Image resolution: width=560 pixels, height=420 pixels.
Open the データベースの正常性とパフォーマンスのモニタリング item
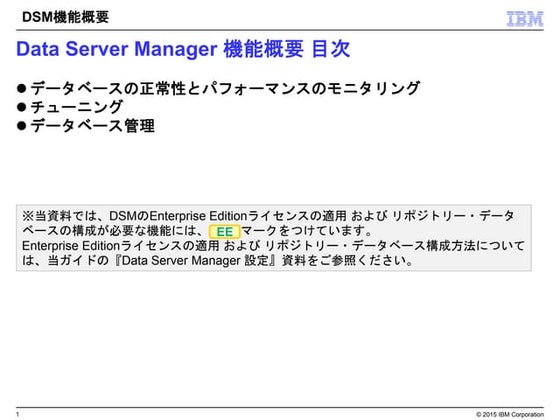coord(225,88)
